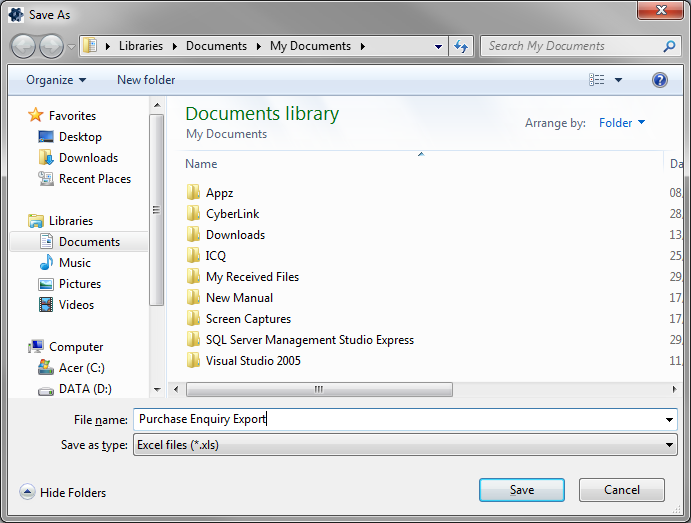
Task: Click the search magnifier icon
Action: [669, 46]
